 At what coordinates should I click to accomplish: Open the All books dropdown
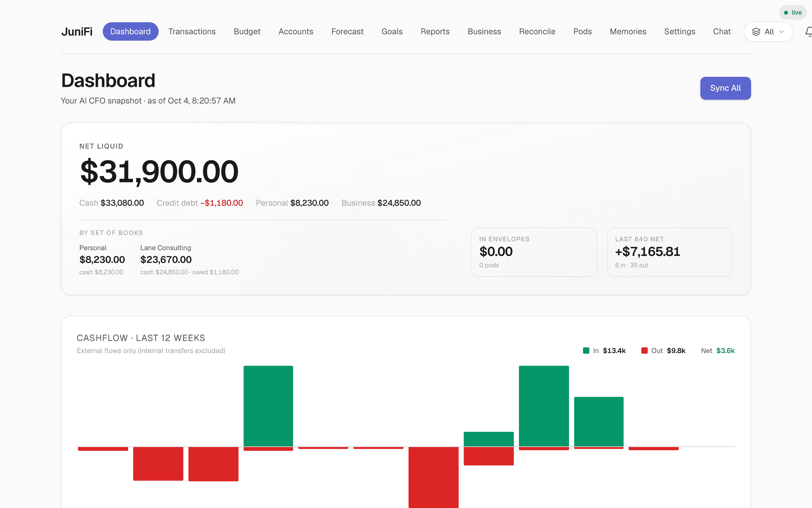(768, 31)
